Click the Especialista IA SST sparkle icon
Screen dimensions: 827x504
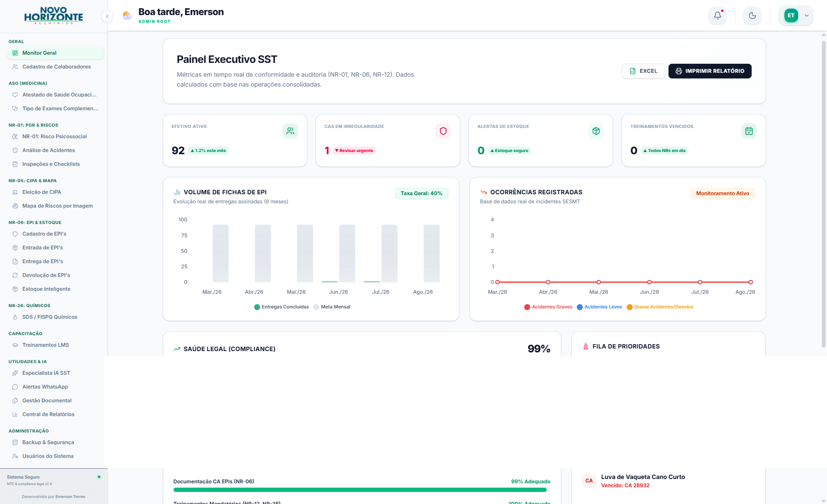(x=15, y=373)
